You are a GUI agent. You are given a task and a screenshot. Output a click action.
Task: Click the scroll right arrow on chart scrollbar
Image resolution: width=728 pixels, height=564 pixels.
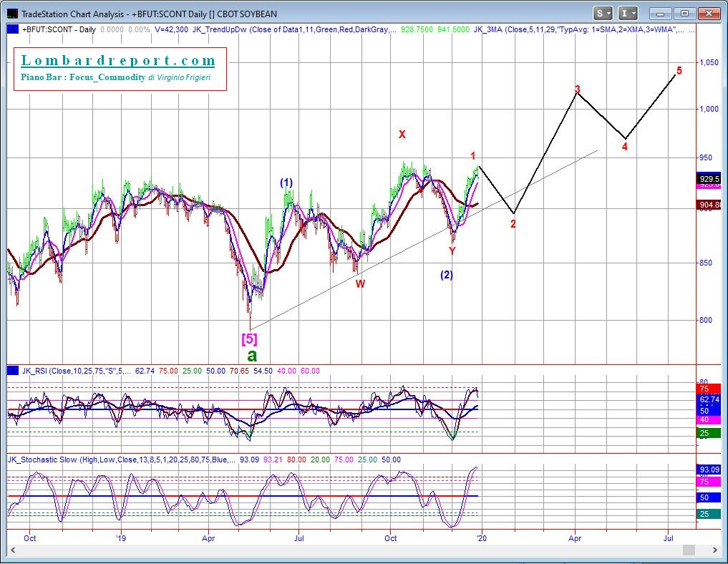click(x=715, y=550)
